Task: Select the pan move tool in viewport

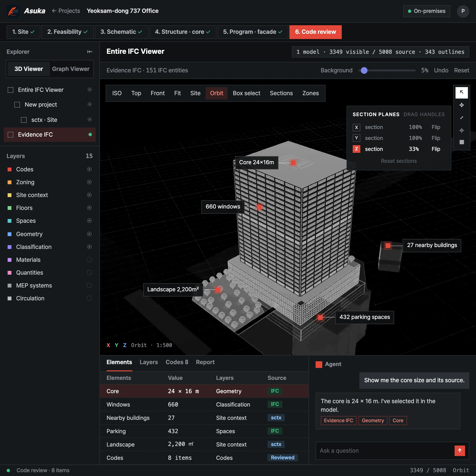Action: (461, 105)
